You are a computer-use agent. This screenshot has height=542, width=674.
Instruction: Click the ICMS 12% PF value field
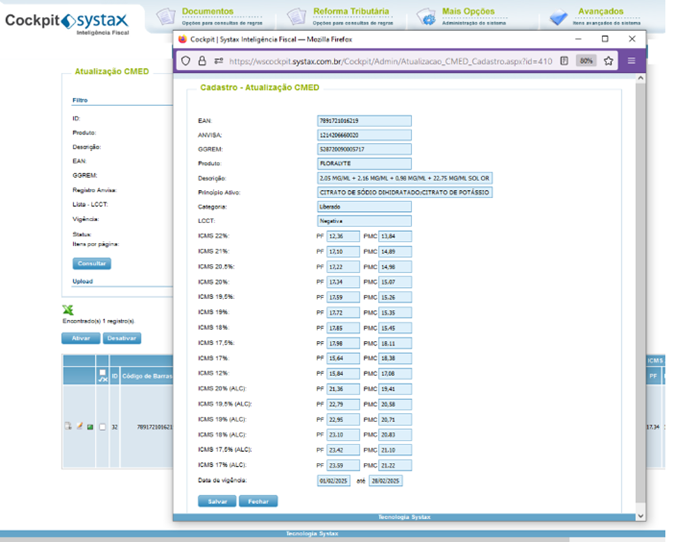(343, 374)
